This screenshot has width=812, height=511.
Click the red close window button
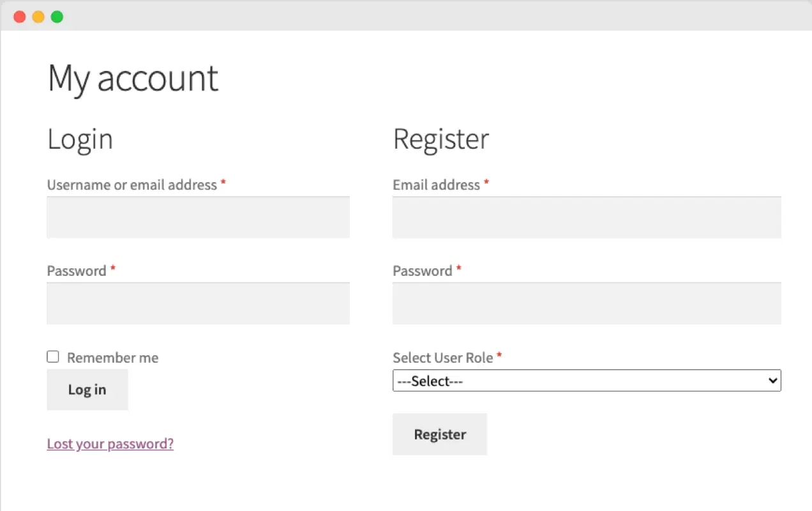click(20, 17)
